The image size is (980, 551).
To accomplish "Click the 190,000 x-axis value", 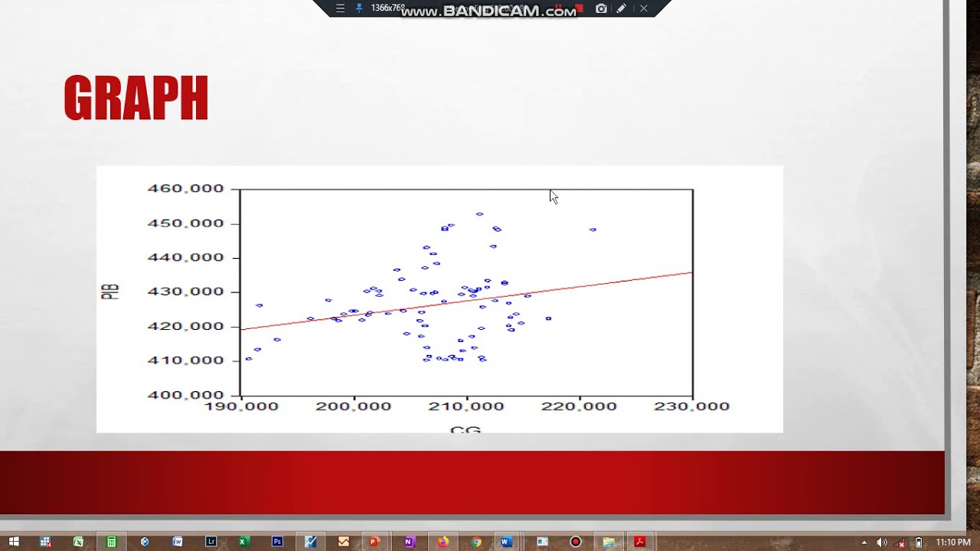I will (x=240, y=406).
